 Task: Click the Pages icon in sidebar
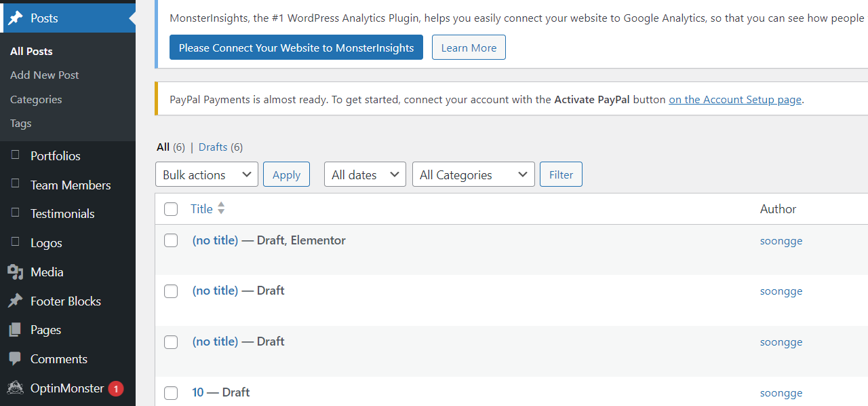(x=15, y=330)
